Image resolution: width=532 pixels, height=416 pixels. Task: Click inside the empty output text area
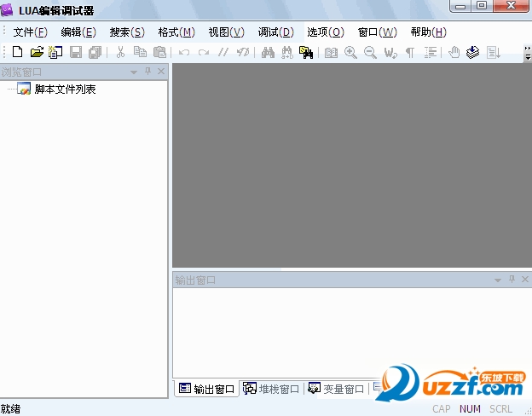[352, 332]
